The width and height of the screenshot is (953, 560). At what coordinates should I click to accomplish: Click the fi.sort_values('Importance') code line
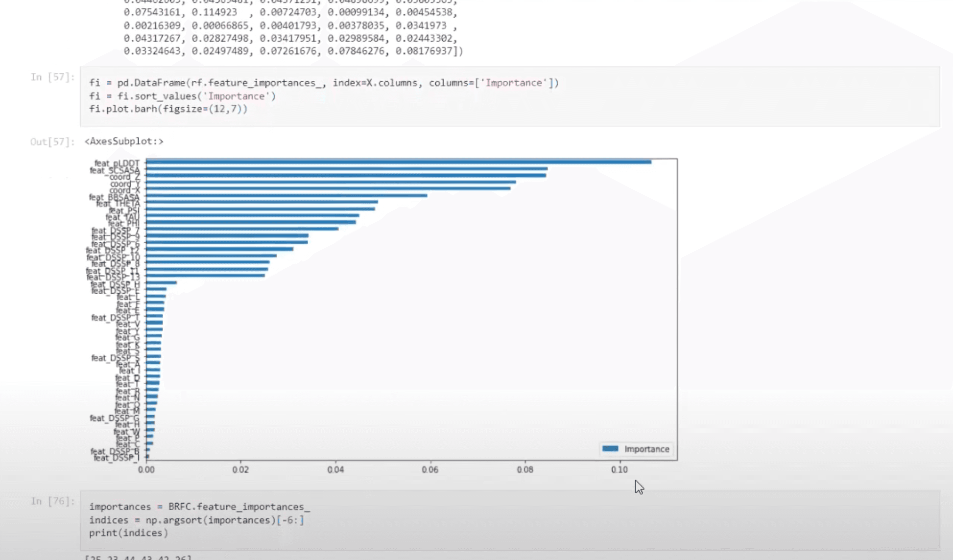coord(182,96)
